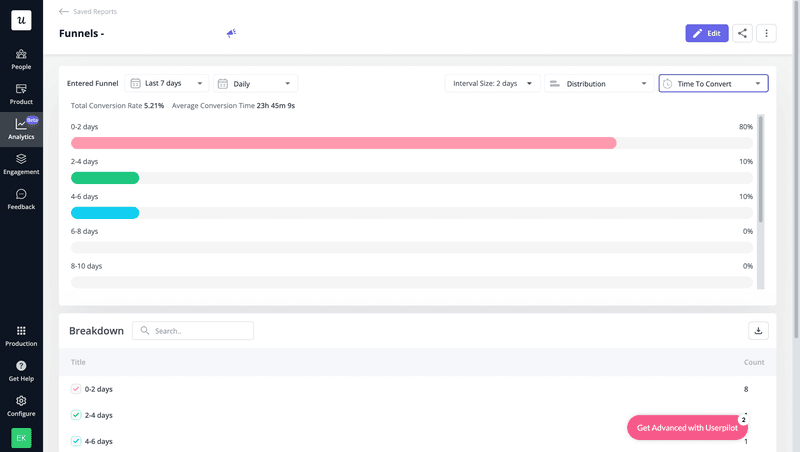Open the Time To Convert dropdown

click(x=713, y=83)
